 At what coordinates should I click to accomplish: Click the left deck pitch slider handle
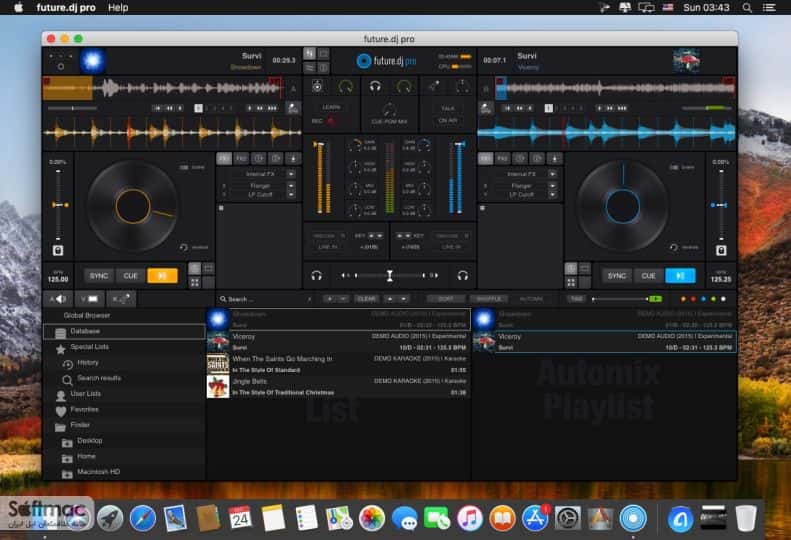tap(60, 205)
